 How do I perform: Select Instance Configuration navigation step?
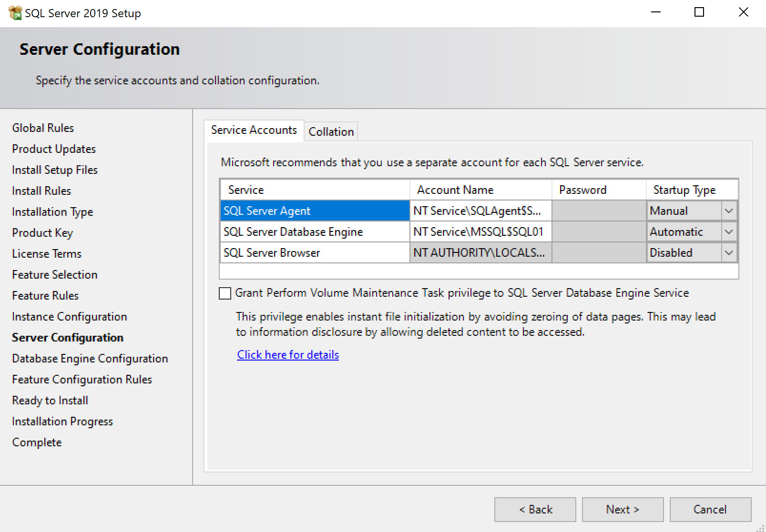(x=69, y=316)
